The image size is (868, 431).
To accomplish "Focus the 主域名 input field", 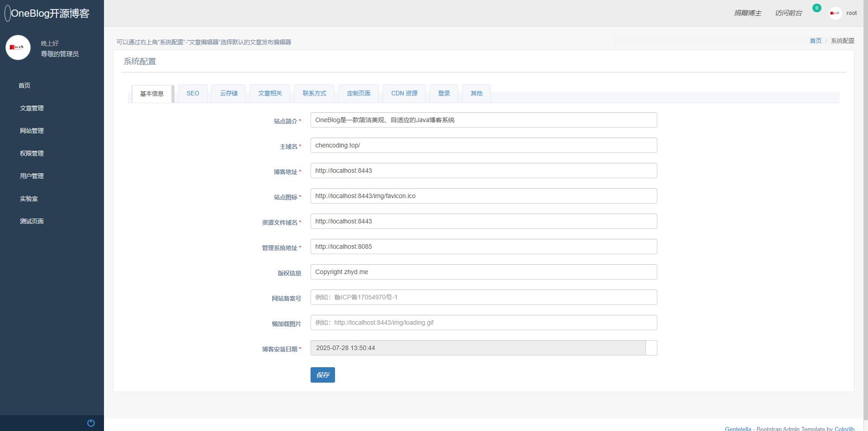I will point(484,145).
